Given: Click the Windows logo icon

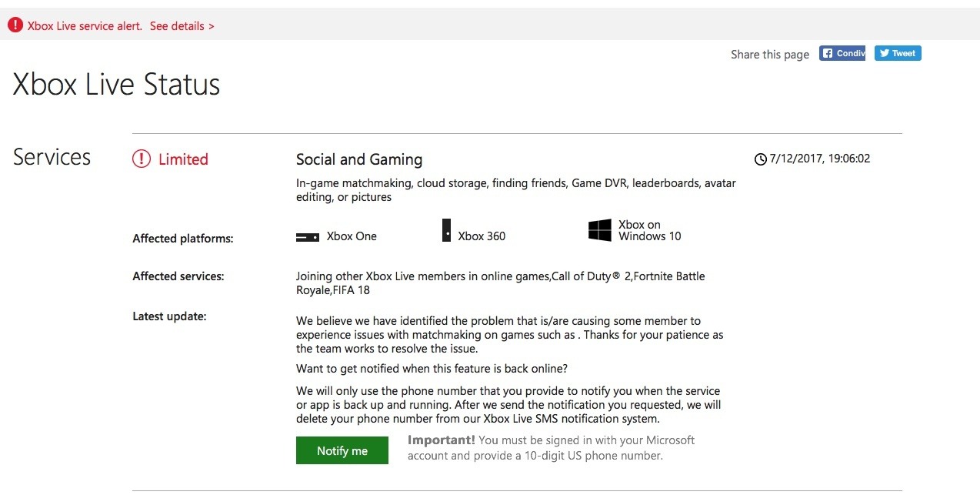Looking at the screenshot, I should (x=600, y=230).
